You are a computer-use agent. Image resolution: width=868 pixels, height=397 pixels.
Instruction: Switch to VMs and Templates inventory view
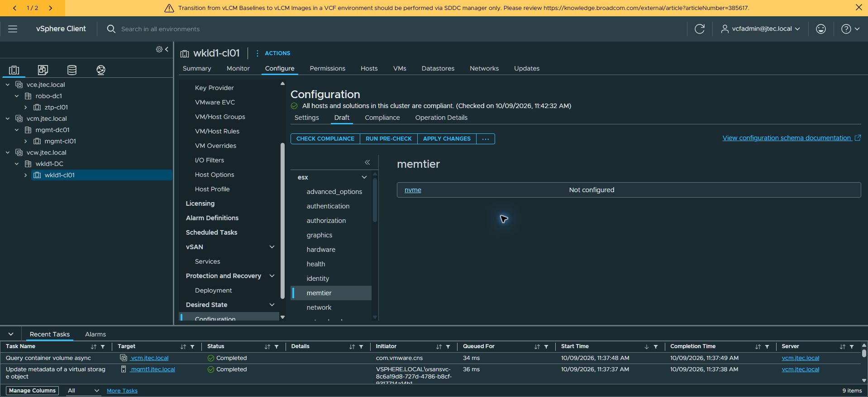43,70
